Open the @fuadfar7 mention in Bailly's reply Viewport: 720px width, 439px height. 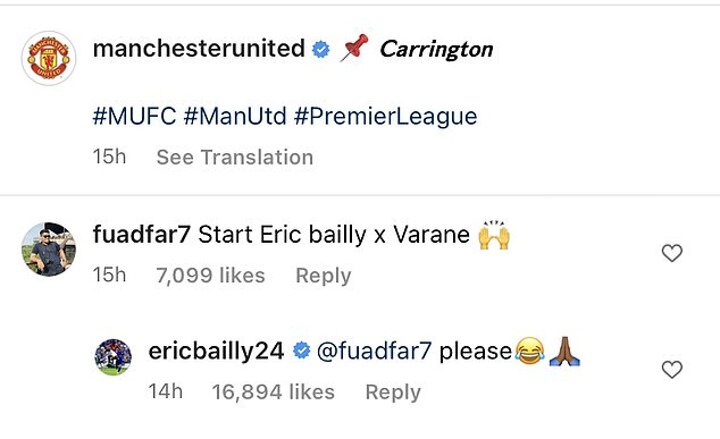tap(374, 351)
